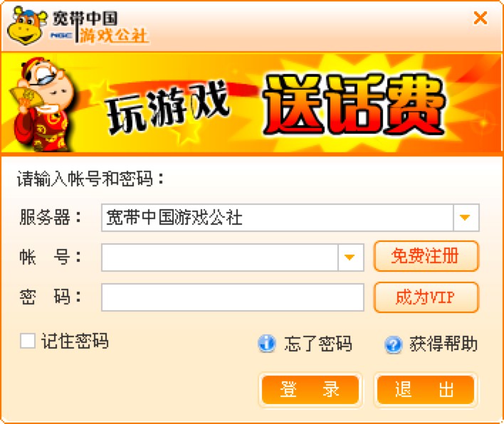Focus the 密码 password input field
Viewport: 504px width, 424px height.
[233, 297]
